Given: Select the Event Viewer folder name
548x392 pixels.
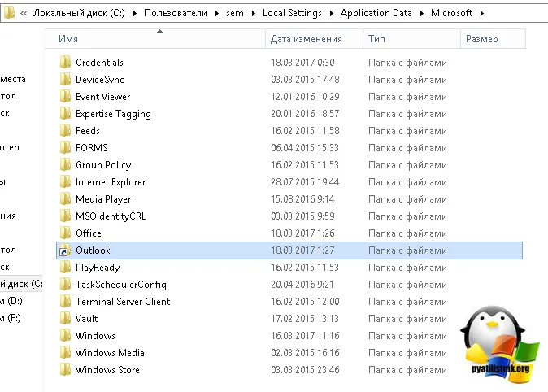Looking at the screenshot, I should (102, 97).
